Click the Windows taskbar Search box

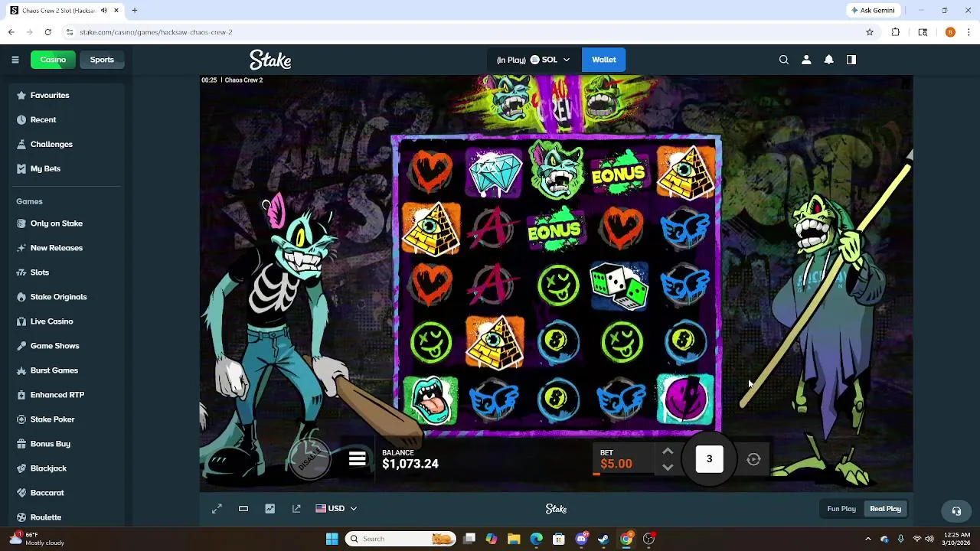400,539
